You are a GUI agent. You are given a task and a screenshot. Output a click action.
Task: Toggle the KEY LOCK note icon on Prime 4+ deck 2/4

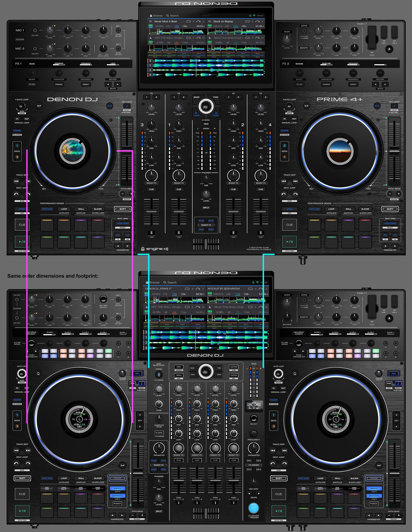pos(394,106)
